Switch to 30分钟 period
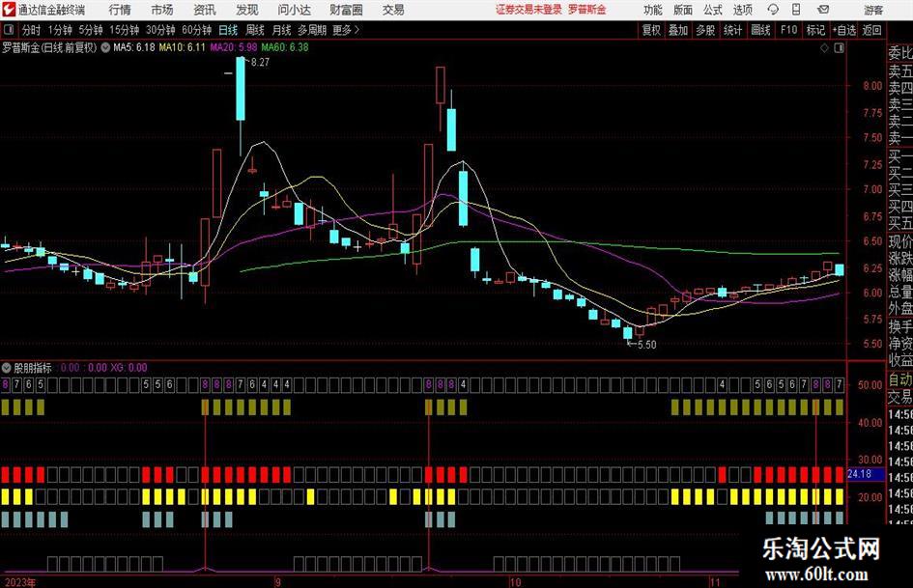This screenshot has width=913, height=588. tap(160, 30)
